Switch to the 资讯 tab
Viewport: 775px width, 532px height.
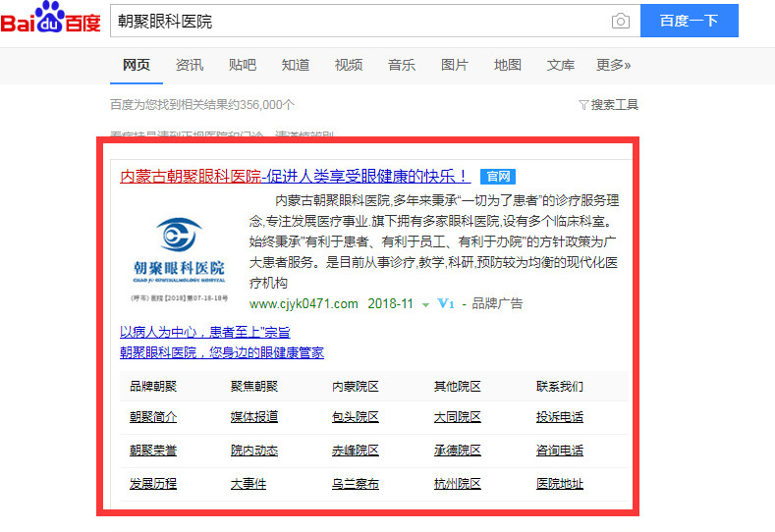click(190, 65)
